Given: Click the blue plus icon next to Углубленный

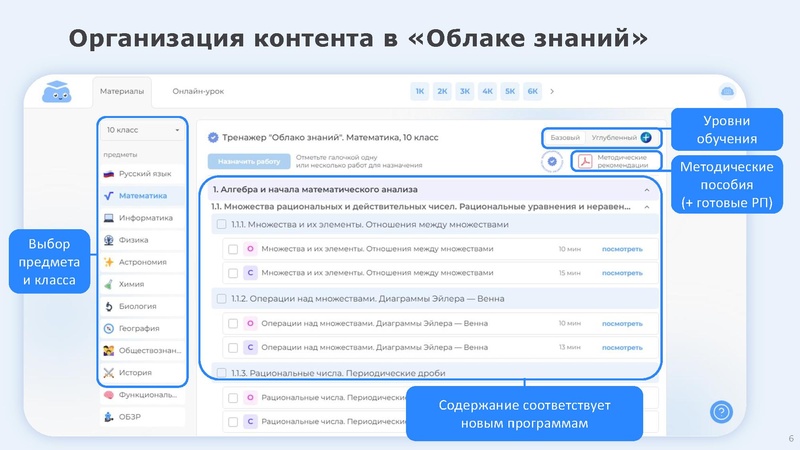Looking at the screenshot, I should (646, 137).
